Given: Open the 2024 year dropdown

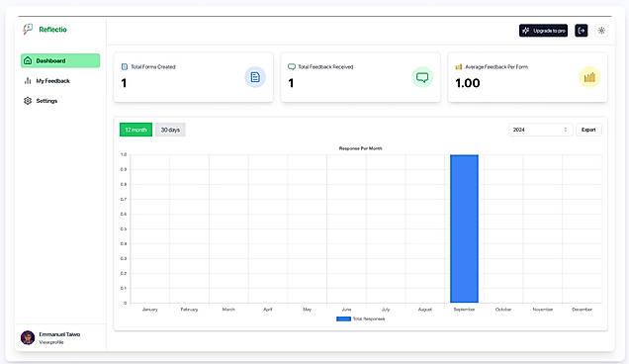Looking at the screenshot, I should (540, 130).
